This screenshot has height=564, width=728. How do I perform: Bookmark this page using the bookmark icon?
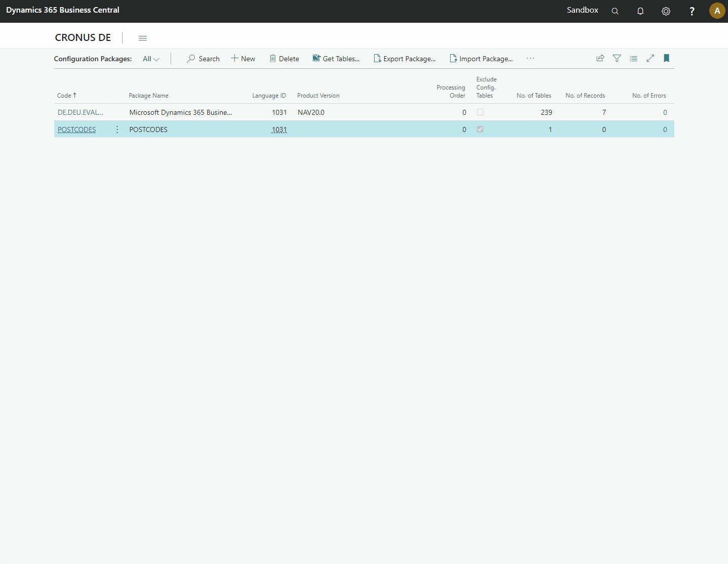666,58
